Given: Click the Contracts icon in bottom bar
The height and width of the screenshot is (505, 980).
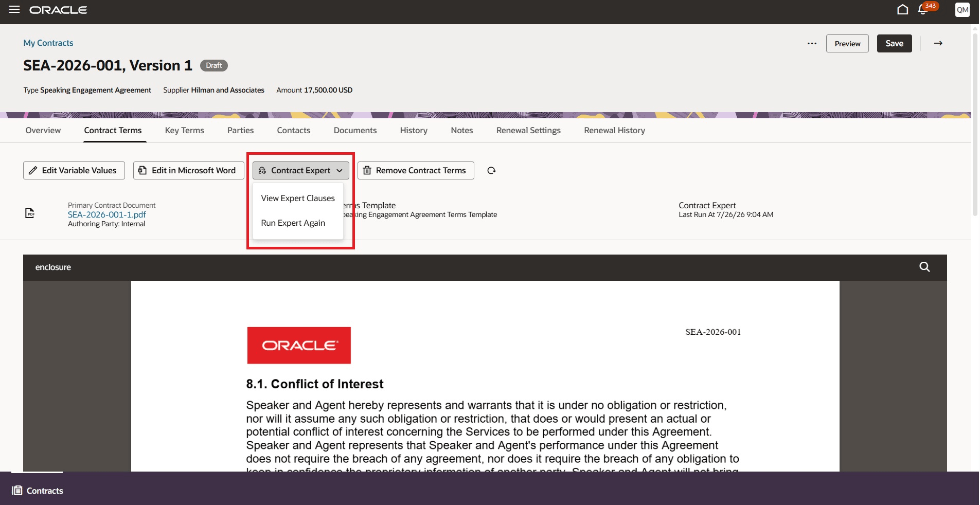Looking at the screenshot, I should (17, 491).
